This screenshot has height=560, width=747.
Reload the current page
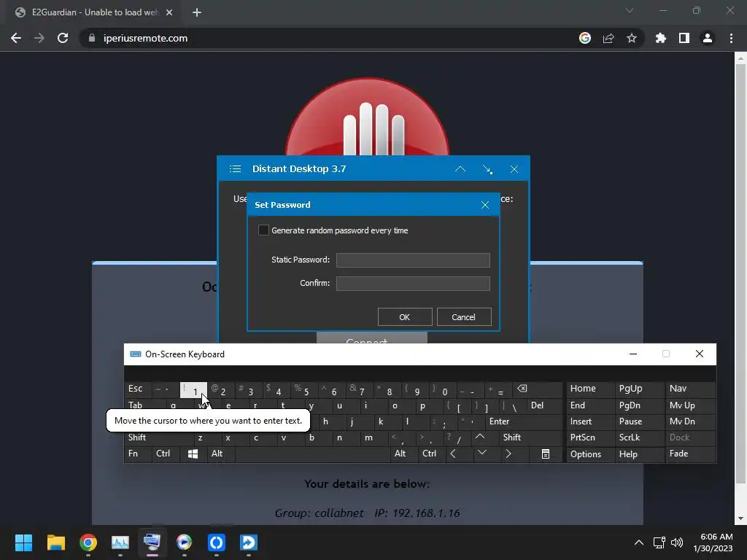63,38
